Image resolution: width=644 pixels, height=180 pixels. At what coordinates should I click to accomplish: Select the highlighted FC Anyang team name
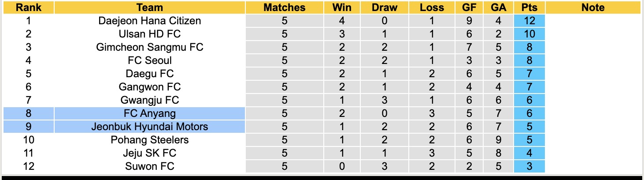click(150, 113)
